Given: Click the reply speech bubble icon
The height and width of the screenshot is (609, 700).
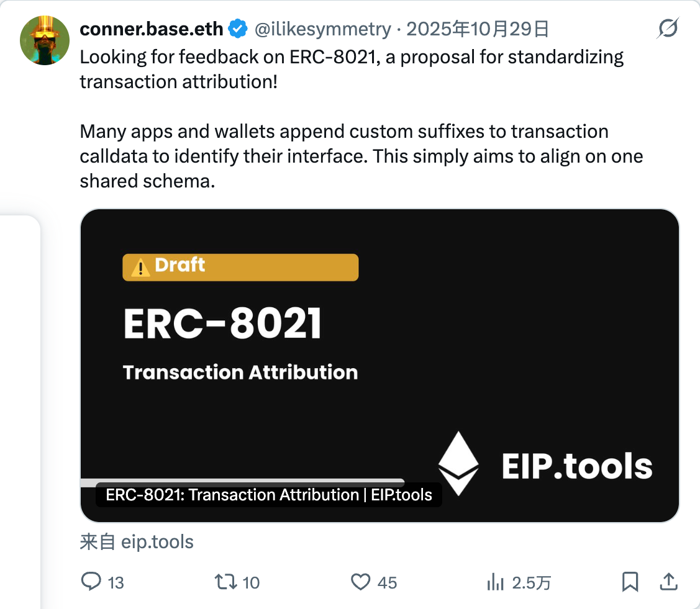Looking at the screenshot, I should click(91, 582).
